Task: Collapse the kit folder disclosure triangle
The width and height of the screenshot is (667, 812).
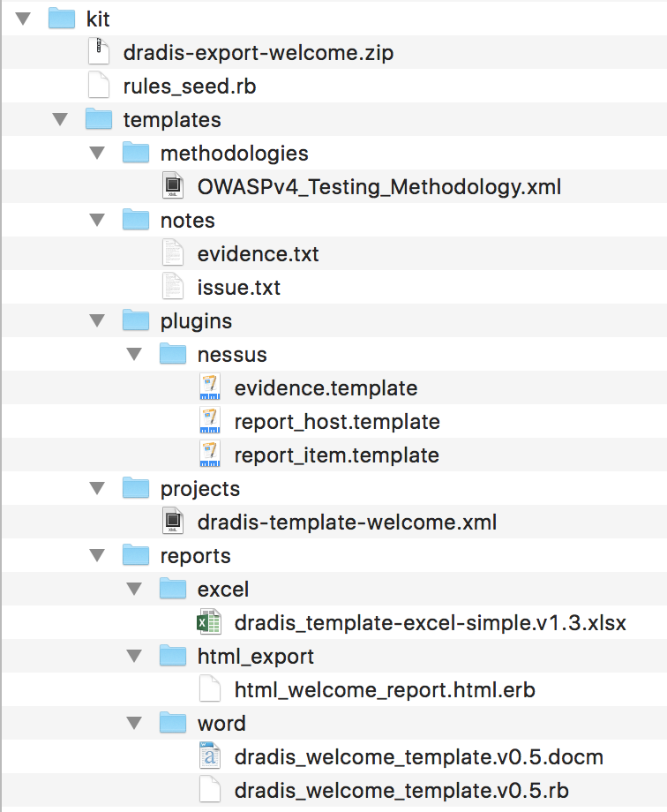Action: pyautogui.click(x=22, y=19)
